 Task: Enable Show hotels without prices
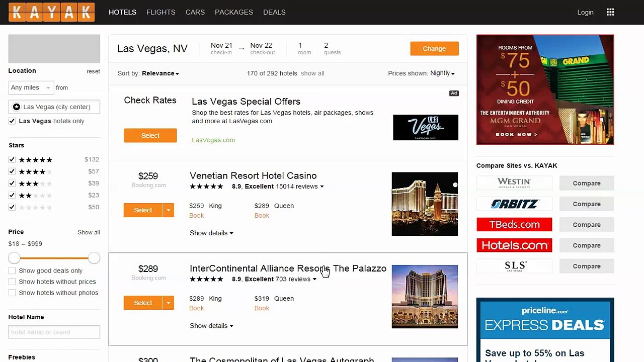tap(12, 282)
